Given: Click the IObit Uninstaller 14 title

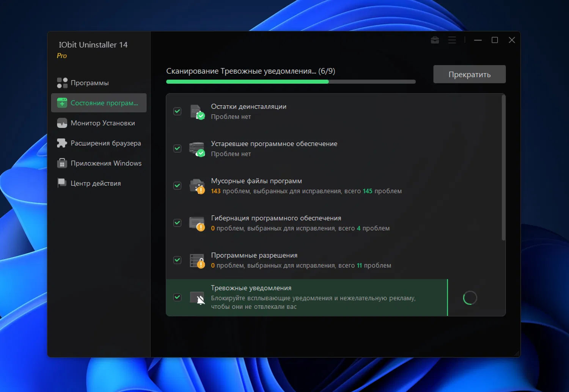Looking at the screenshot, I should pos(93,45).
